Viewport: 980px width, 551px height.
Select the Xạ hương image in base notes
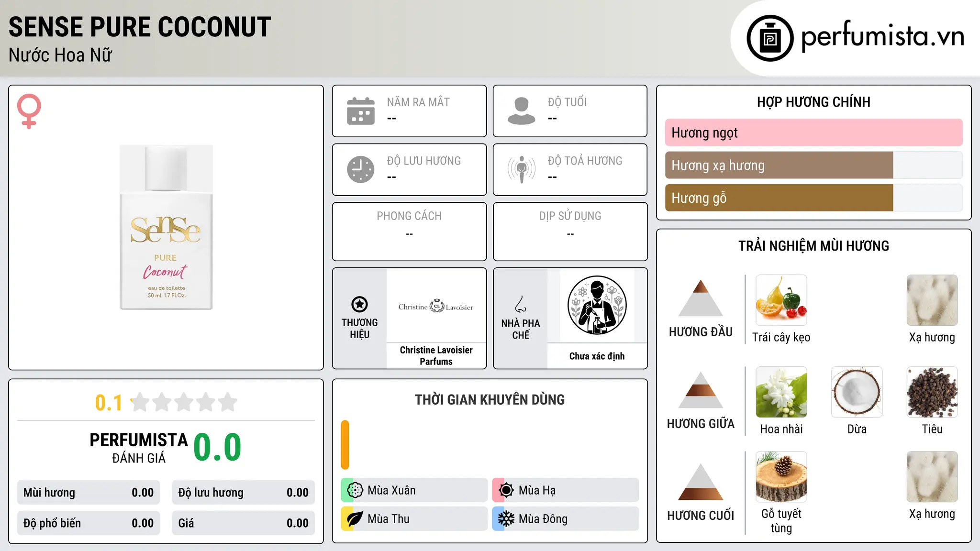pos(932,477)
